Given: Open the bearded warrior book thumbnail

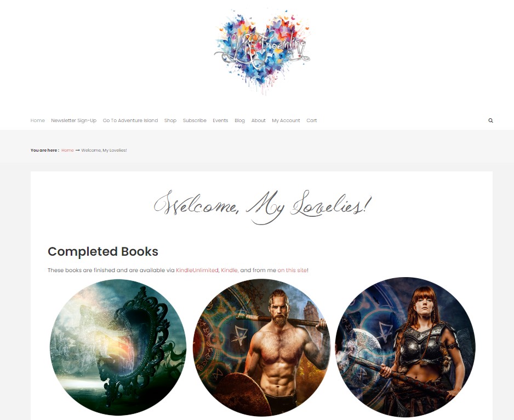Looking at the screenshot, I should [261, 347].
